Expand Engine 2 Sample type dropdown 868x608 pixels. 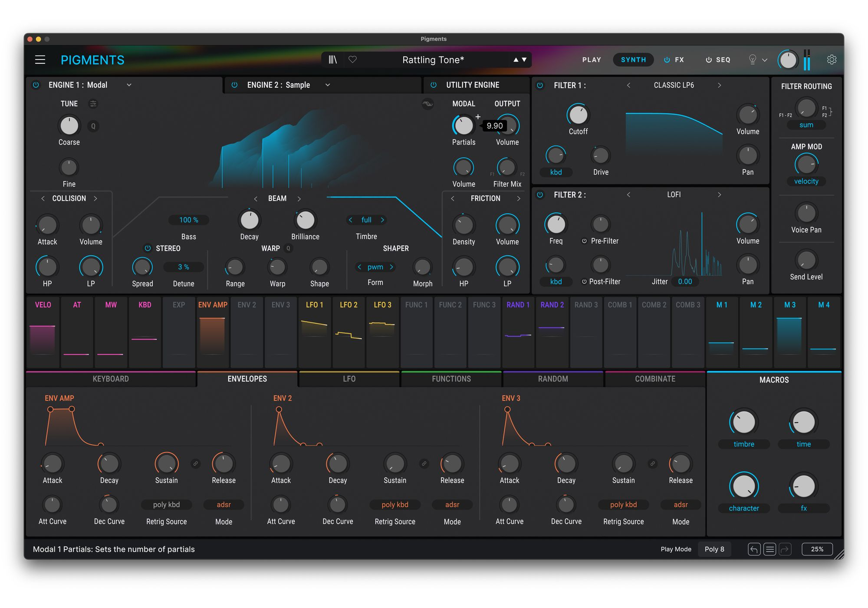pos(328,85)
